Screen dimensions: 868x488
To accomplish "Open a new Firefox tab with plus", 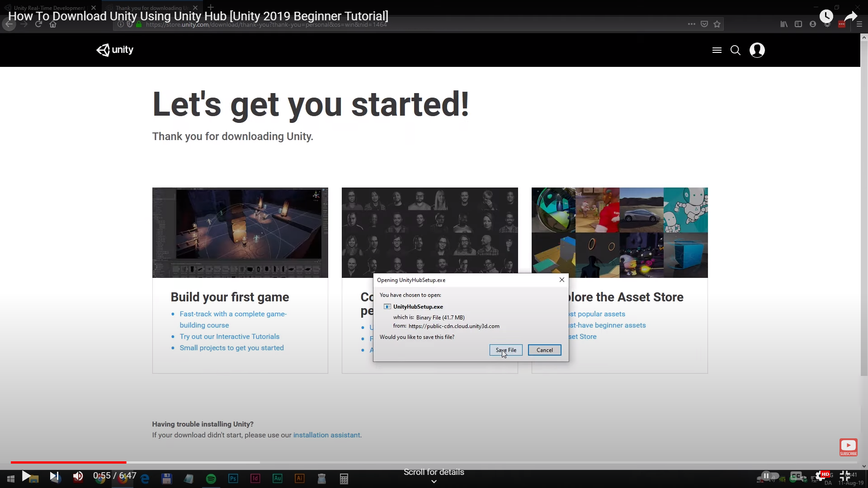I will (211, 7).
